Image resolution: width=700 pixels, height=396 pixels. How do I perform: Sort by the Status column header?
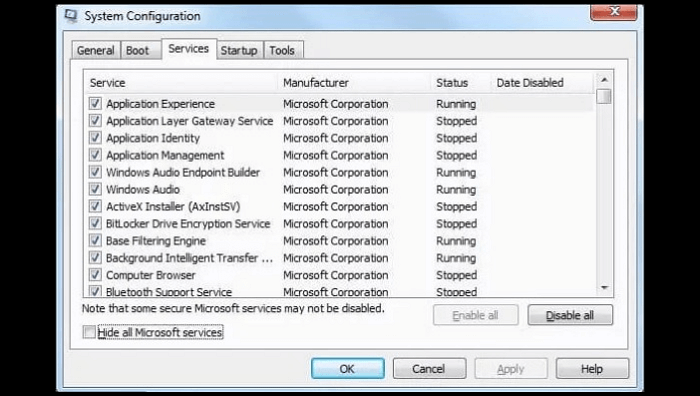click(x=461, y=83)
